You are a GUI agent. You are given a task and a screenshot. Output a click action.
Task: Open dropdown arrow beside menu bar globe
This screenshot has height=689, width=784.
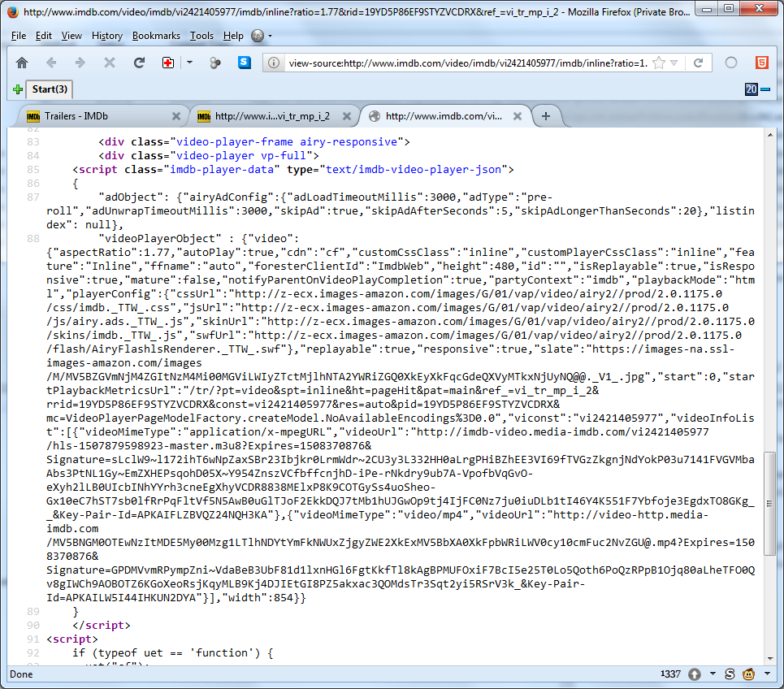pyautogui.click(x=270, y=36)
